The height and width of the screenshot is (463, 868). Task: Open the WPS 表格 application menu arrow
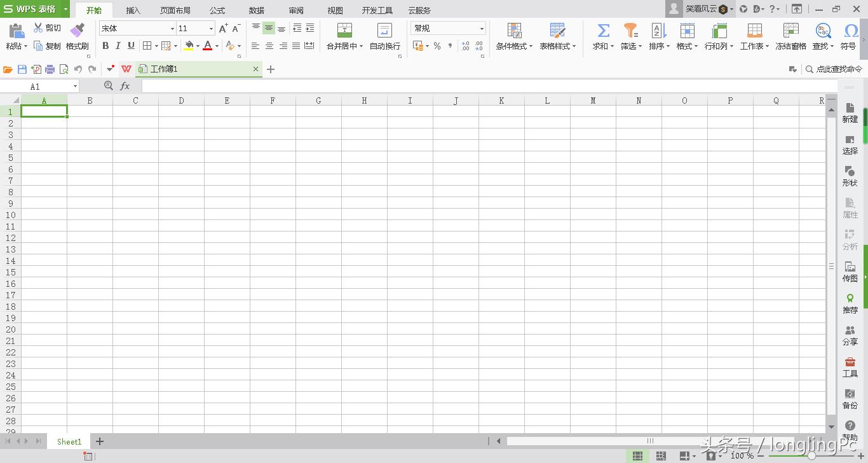click(x=66, y=9)
